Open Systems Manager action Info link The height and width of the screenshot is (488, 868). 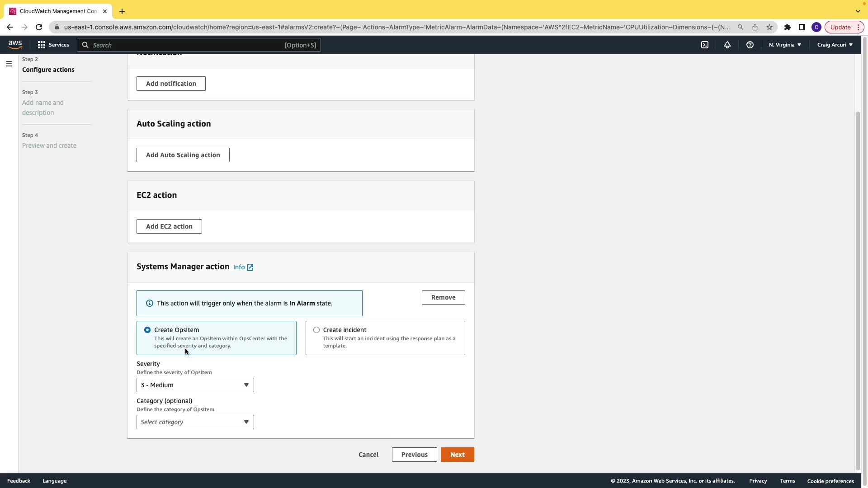243,267
